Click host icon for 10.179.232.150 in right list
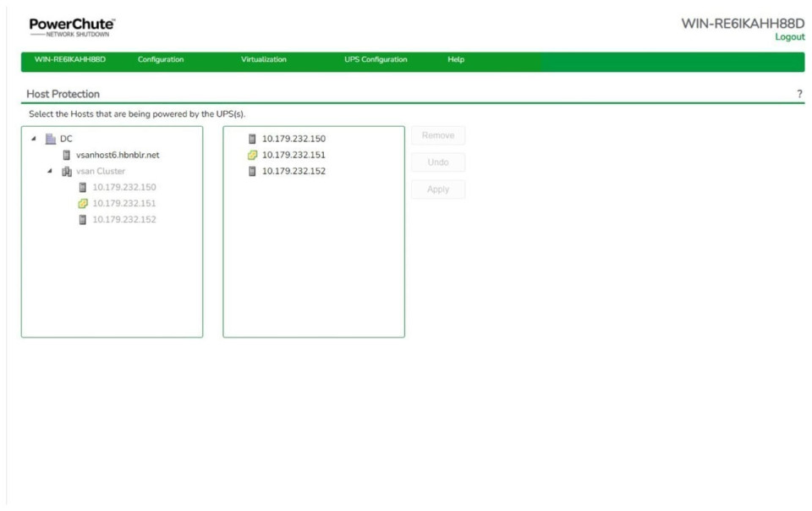This screenshot has height=511, width=812. (x=252, y=139)
